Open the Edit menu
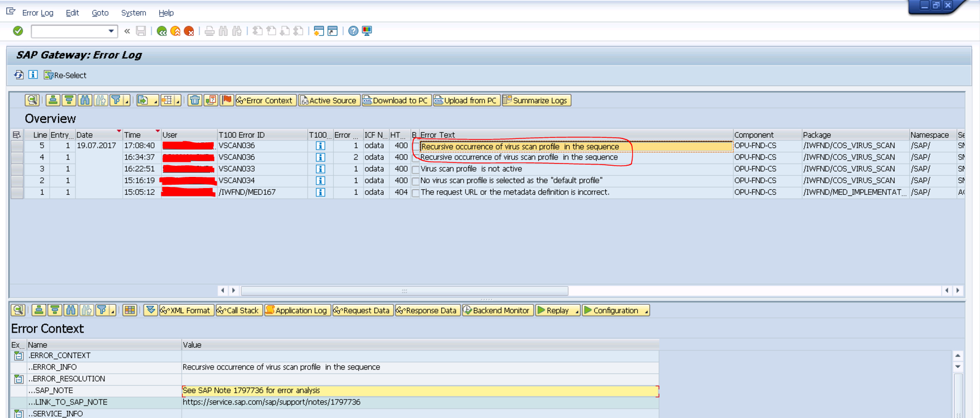980x418 pixels. pyautogui.click(x=72, y=12)
